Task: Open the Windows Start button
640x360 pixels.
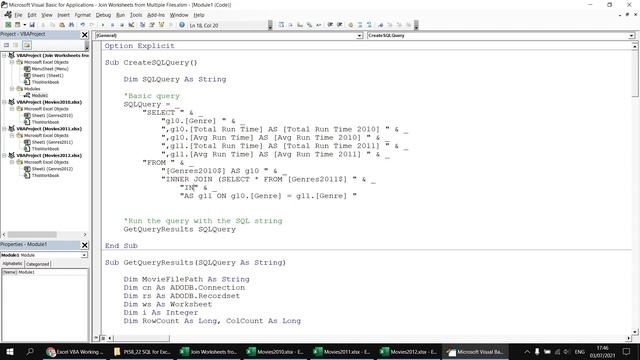Action: click(9, 351)
